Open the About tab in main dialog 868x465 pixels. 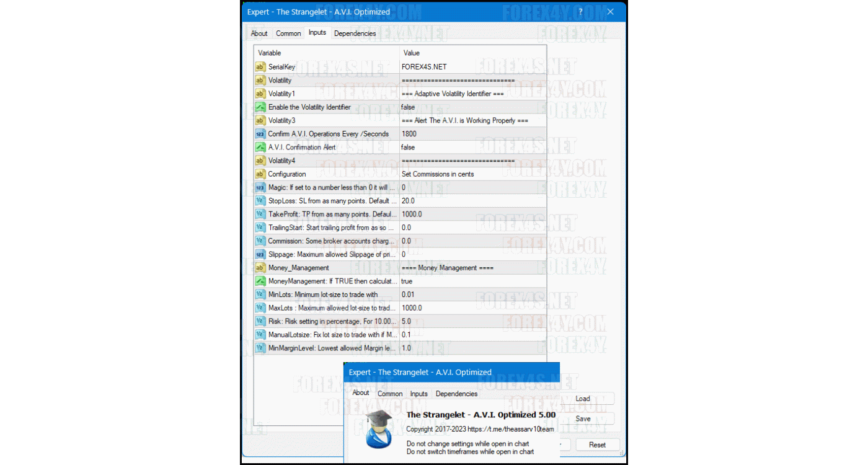[x=259, y=33]
